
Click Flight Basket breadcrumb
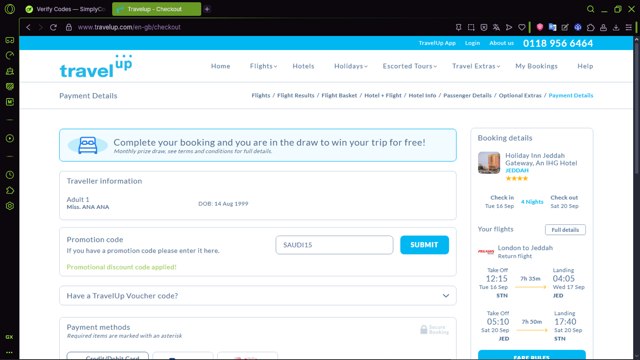click(339, 96)
